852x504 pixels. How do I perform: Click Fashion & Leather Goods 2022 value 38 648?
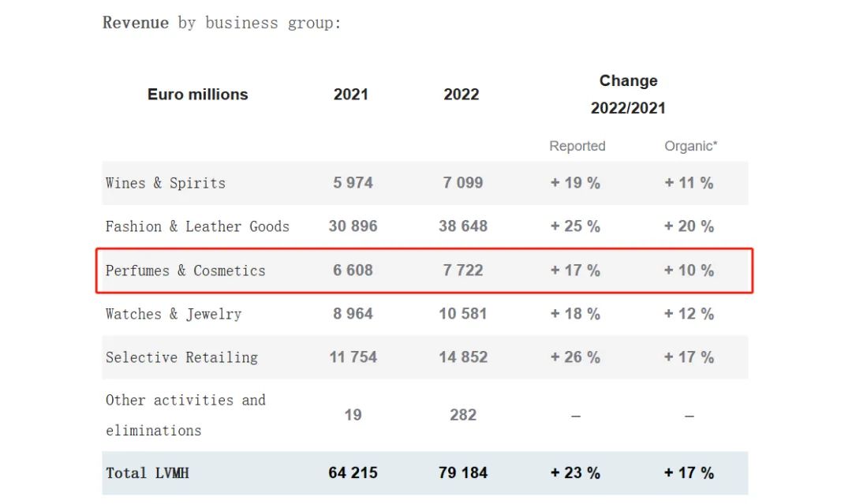(x=463, y=226)
